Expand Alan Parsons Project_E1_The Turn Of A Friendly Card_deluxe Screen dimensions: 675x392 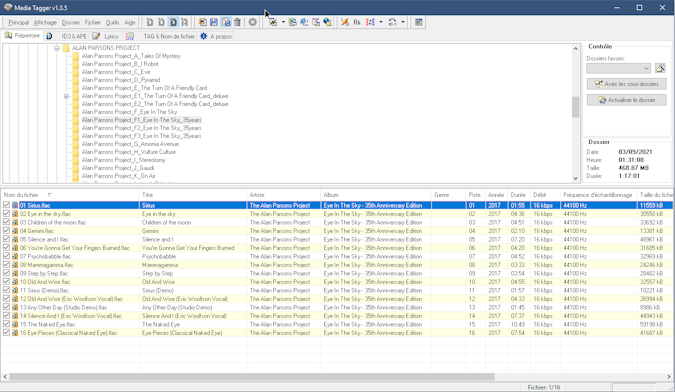66,96
